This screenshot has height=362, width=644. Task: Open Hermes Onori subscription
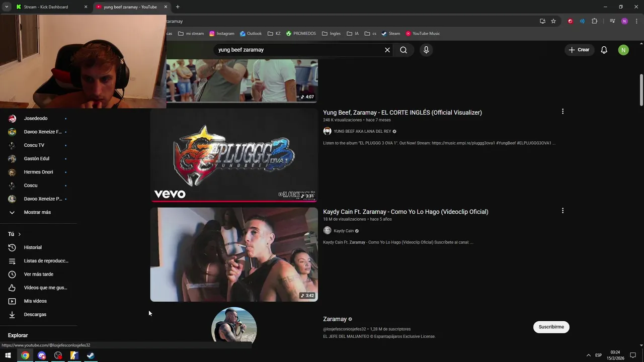tap(38, 172)
